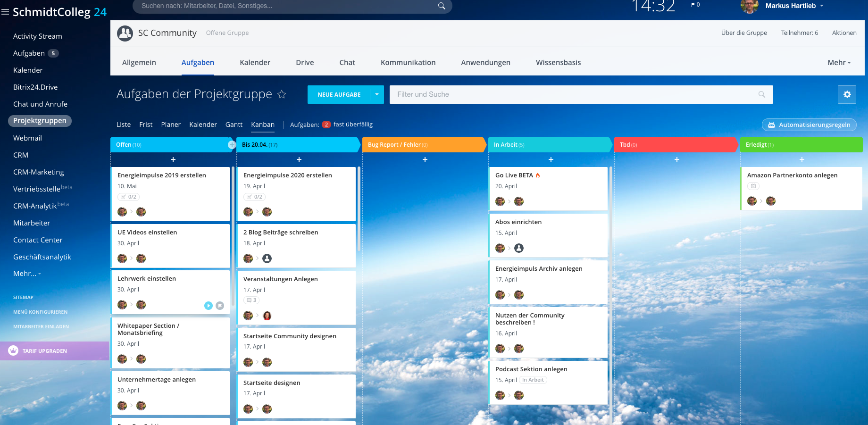Add a task under the Tbd column
The image size is (868, 425).
(x=676, y=160)
